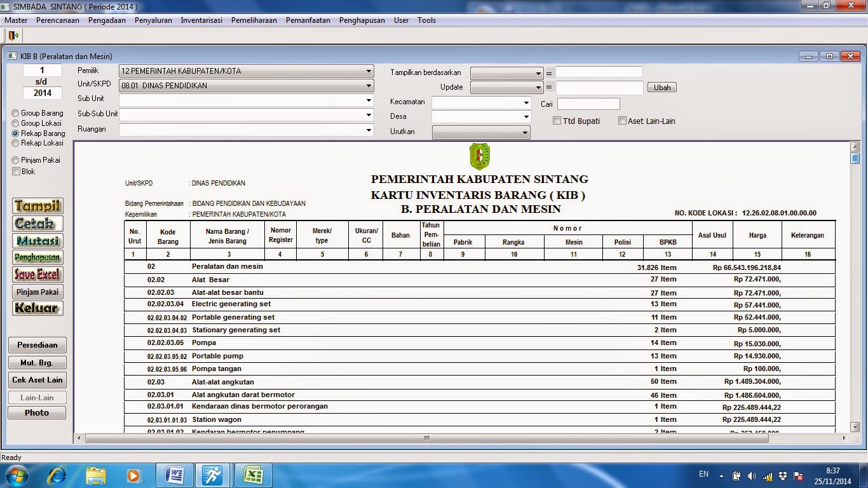Click the Mutasi button
The height and width of the screenshot is (488, 868).
[x=37, y=241]
